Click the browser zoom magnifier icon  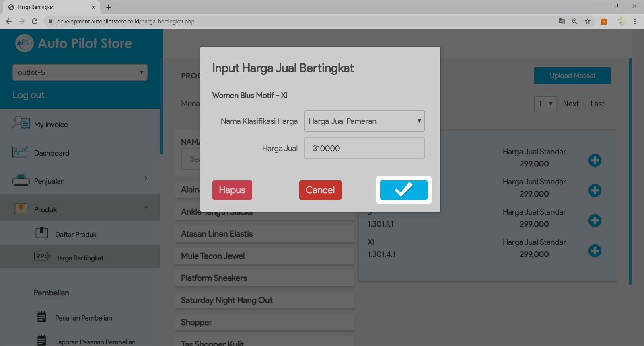click(x=575, y=21)
